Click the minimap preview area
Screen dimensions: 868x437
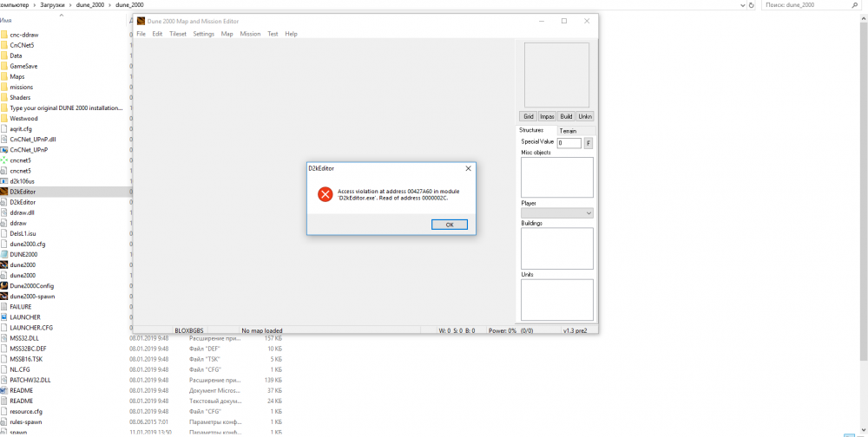[x=557, y=75]
